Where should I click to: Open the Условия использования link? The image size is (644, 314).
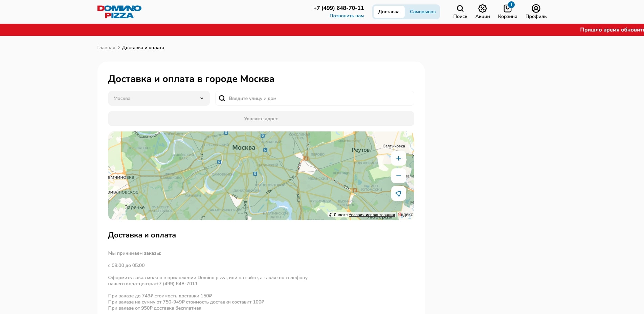click(x=372, y=214)
